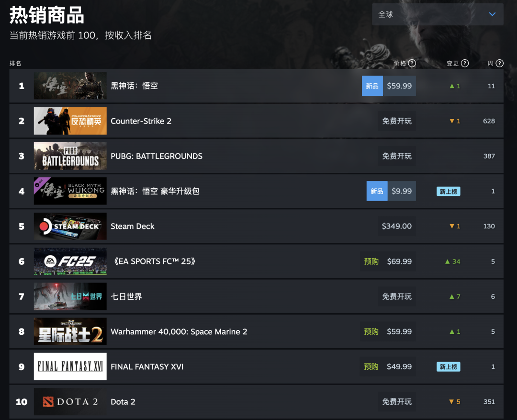Open the Space Marine 2 thumbnail

pyautogui.click(x=70, y=331)
